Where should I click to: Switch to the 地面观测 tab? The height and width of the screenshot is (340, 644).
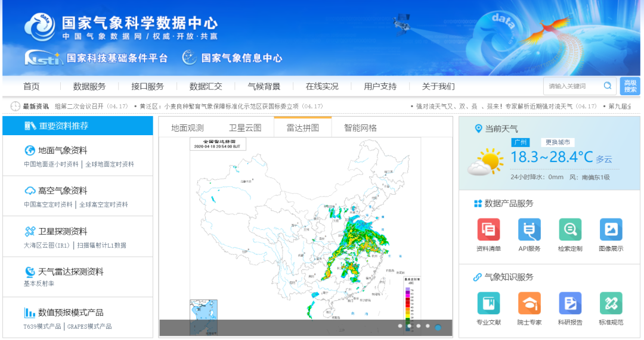[187, 128]
